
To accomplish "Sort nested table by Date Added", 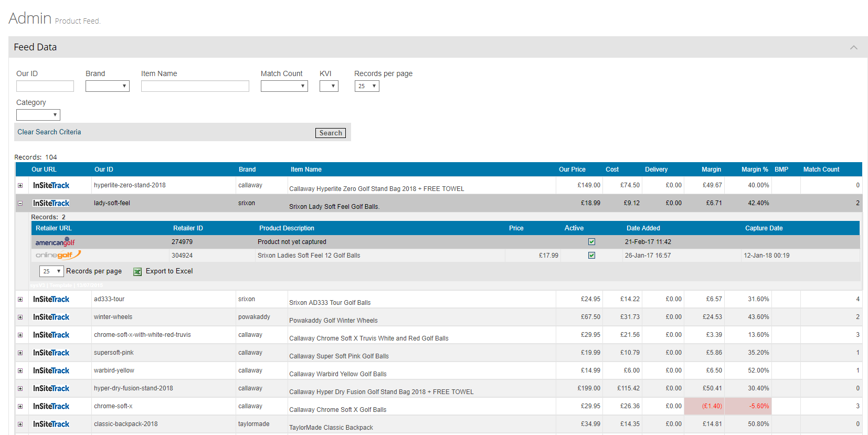I will [x=643, y=228].
